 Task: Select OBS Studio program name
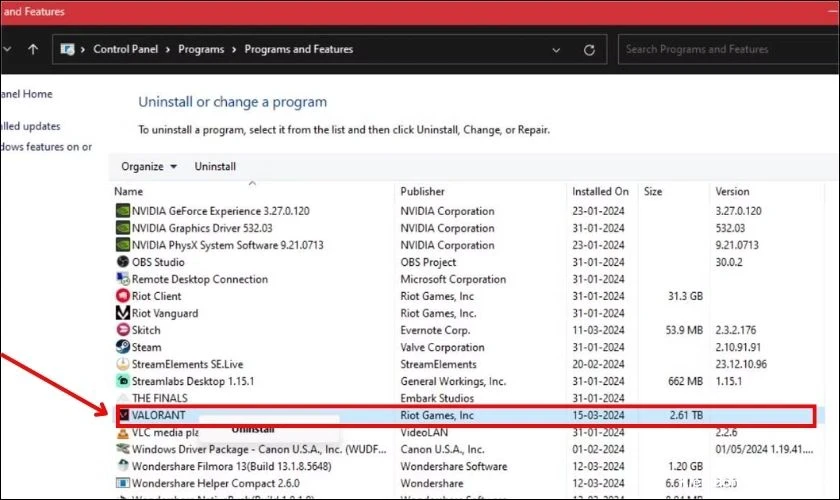(x=158, y=262)
